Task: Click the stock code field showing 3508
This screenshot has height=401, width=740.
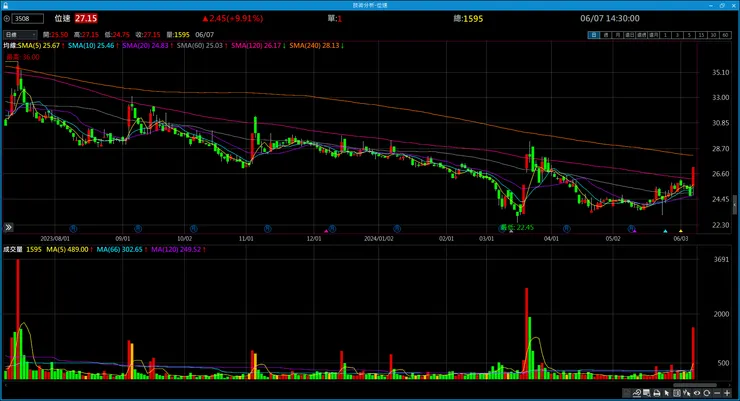Action: [28, 18]
